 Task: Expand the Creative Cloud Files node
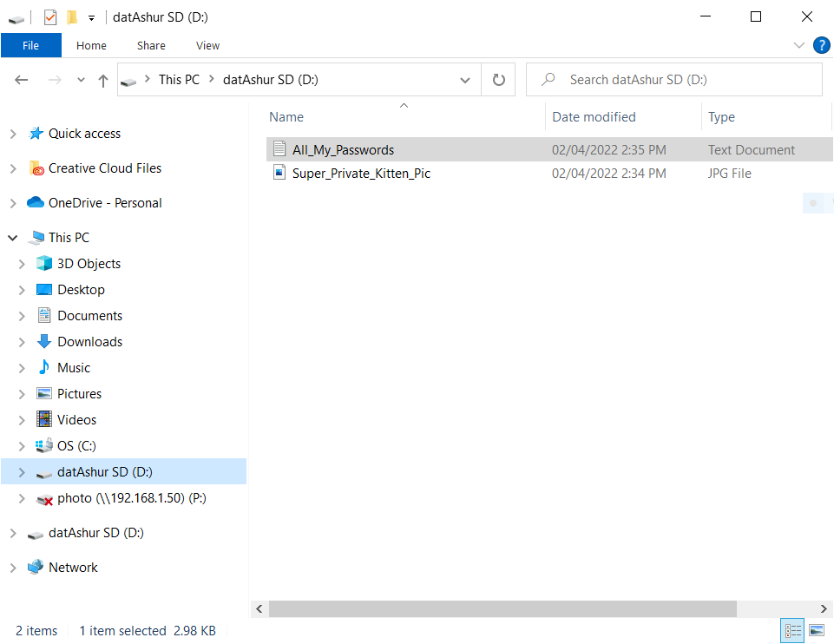coord(13,168)
